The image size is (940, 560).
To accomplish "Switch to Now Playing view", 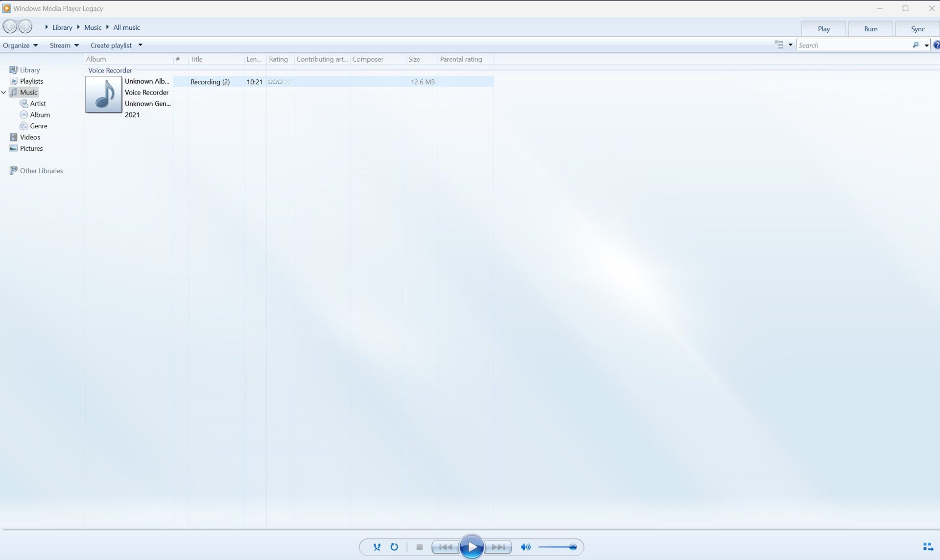I will click(928, 547).
